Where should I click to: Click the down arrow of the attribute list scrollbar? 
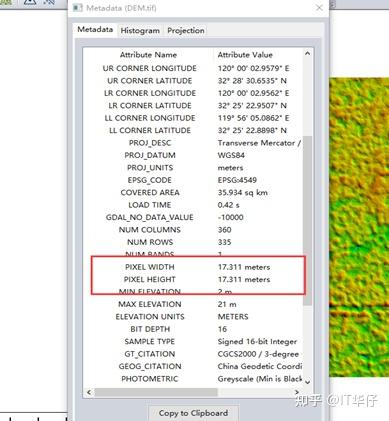pyautogui.click(x=307, y=382)
